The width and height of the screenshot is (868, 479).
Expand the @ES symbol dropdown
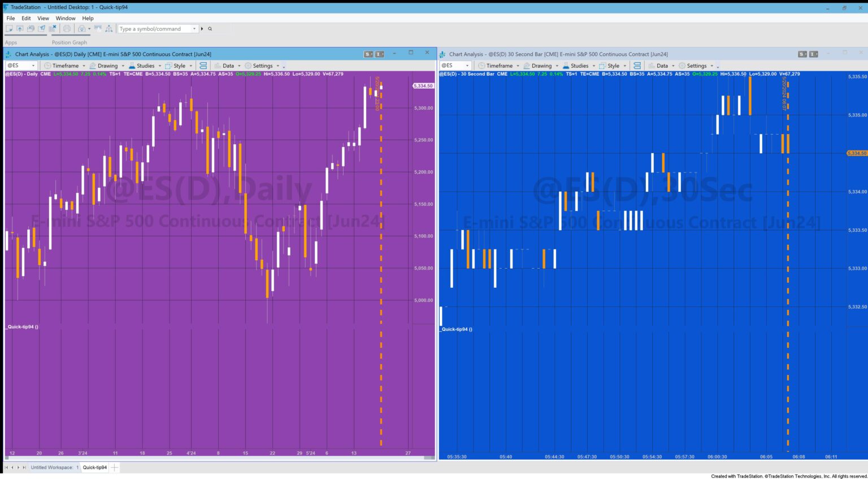[x=32, y=66]
